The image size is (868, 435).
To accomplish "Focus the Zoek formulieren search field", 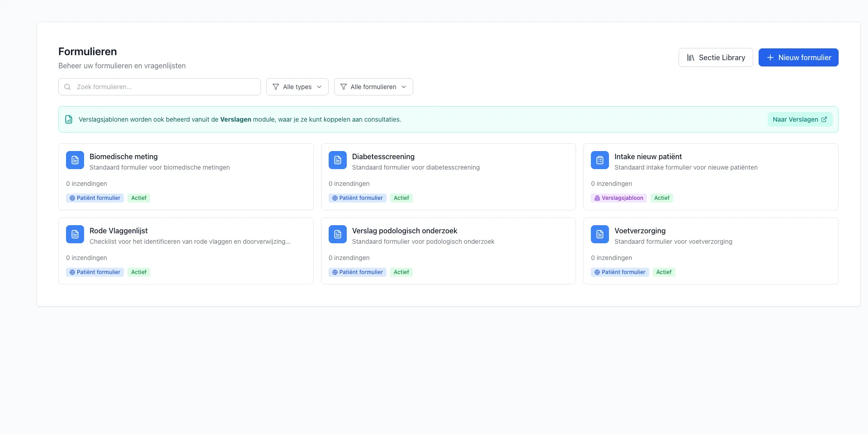I will [160, 87].
